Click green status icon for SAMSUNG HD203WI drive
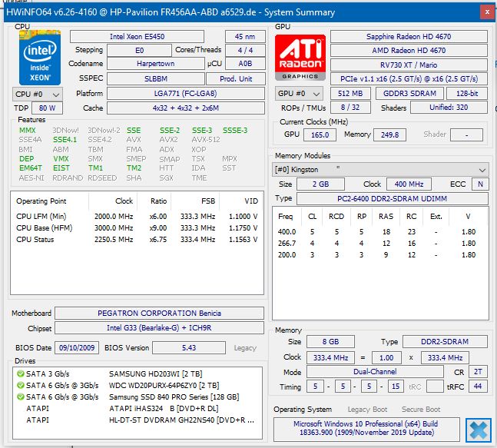This screenshot has height=448, width=497. [x=21, y=373]
